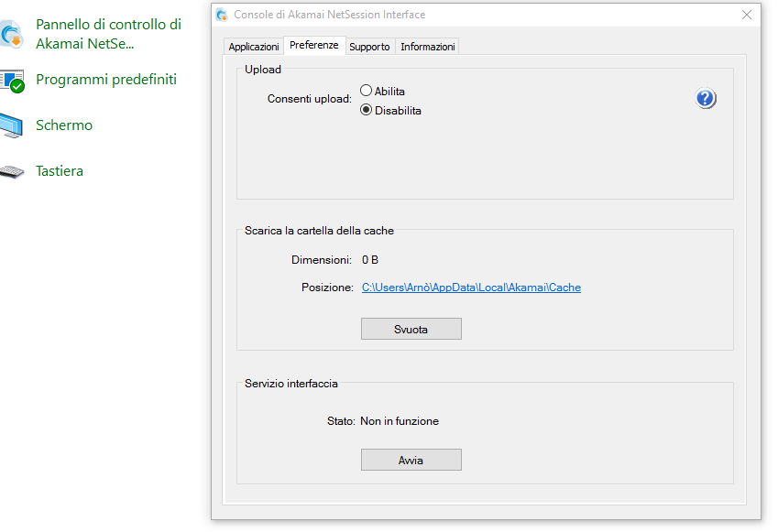Click the Akamai NetSession control panel icon

point(11,34)
